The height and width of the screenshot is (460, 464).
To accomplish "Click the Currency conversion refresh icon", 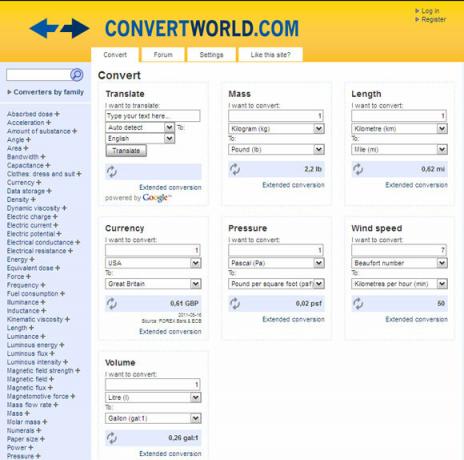I will [x=112, y=304].
